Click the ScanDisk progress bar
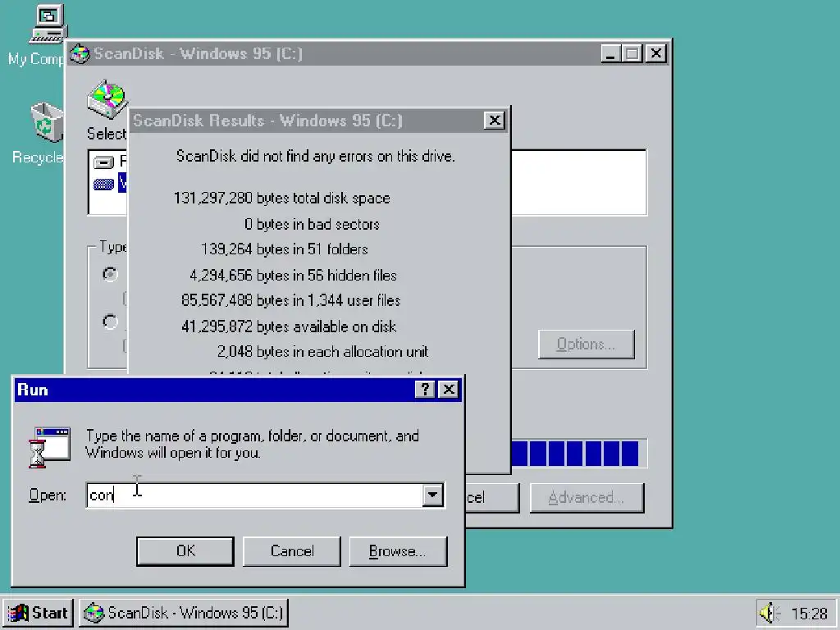 point(579,453)
